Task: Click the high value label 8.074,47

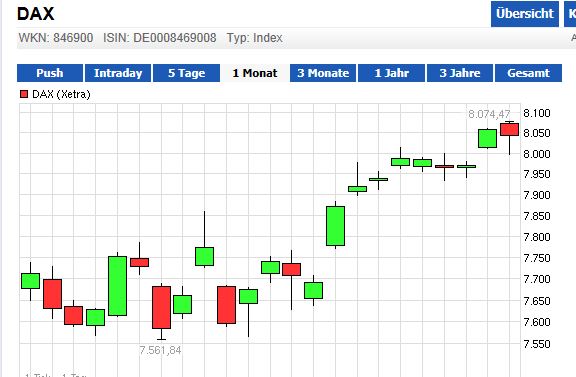Action: coord(489,114)
